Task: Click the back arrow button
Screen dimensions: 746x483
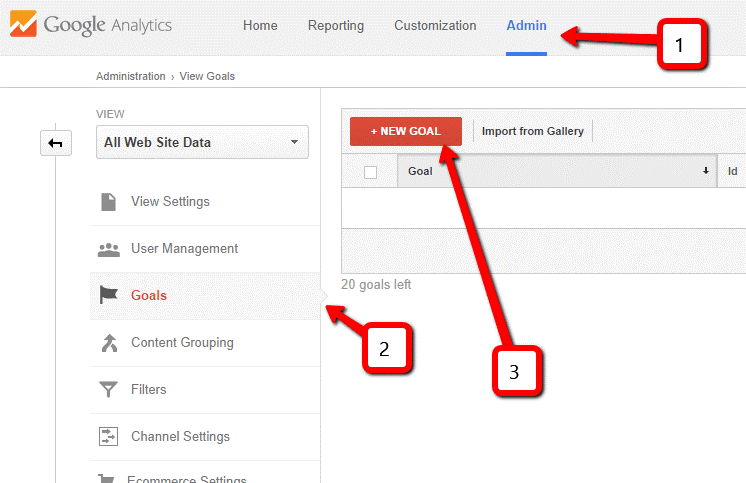Action: pos(55,144)
